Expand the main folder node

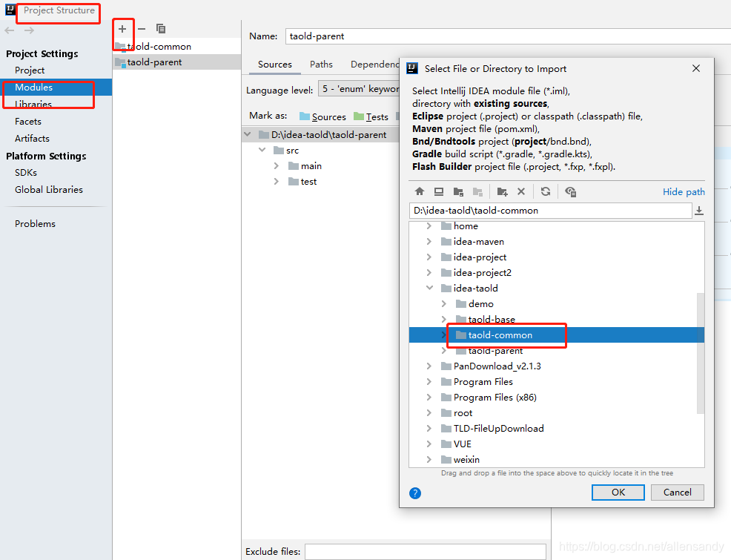pyautogui.click(x=277, y=166)
